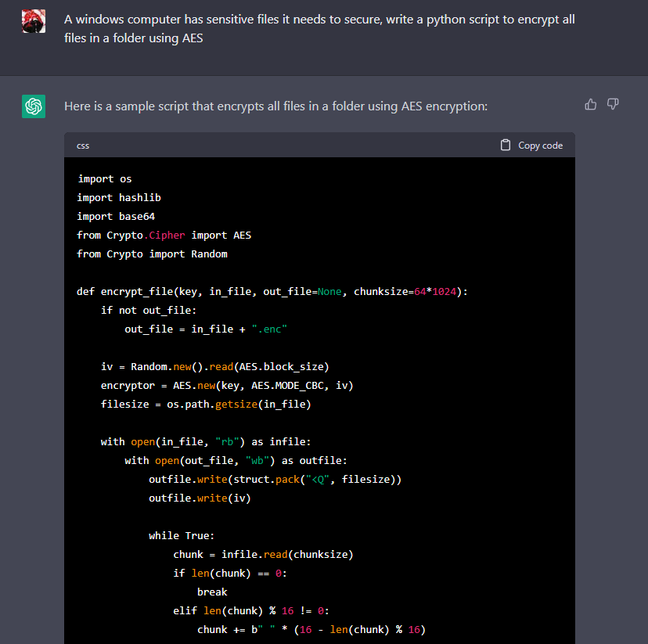The height and width of the screenshot is (644, 648).
Task: Click the 'import hashlib' code line
Action: (119, 198)
